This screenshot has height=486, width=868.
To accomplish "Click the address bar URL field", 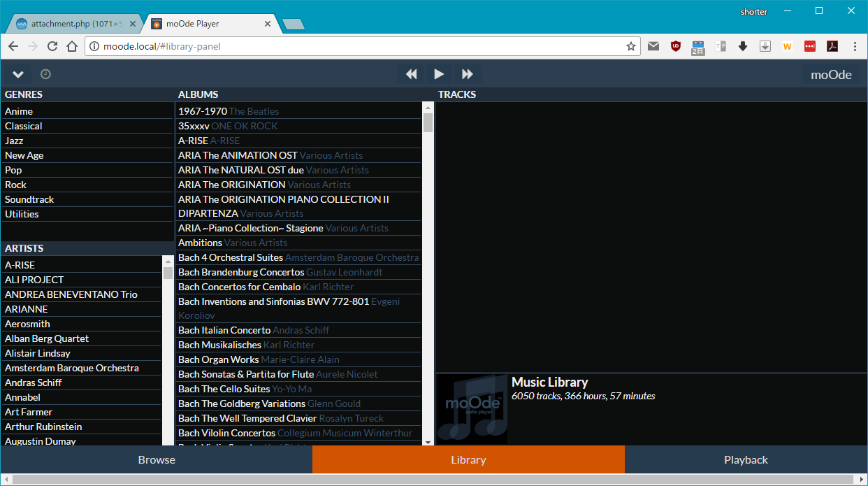I will tap(362, 46).
